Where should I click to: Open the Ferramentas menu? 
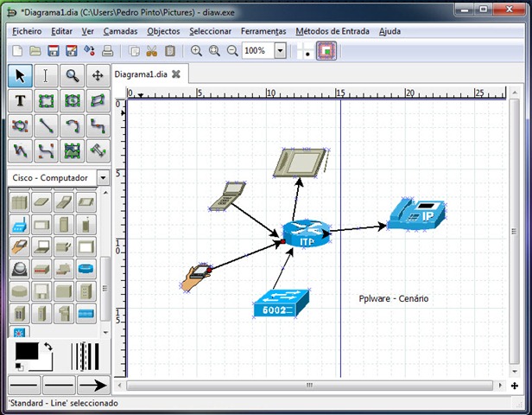coord(263,31)
